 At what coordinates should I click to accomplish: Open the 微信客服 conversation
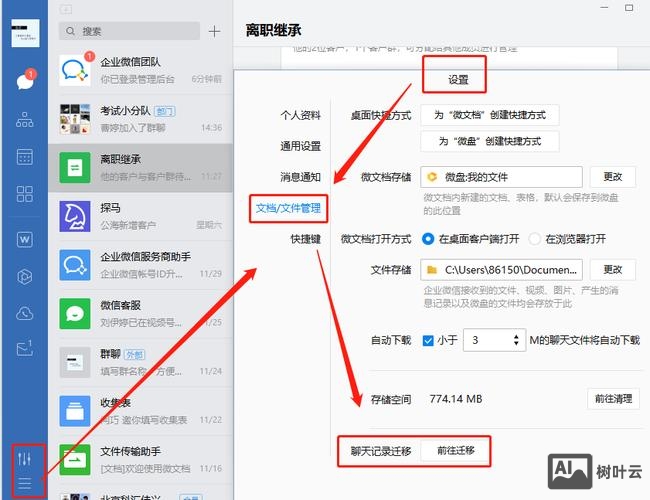click(141, 314)
